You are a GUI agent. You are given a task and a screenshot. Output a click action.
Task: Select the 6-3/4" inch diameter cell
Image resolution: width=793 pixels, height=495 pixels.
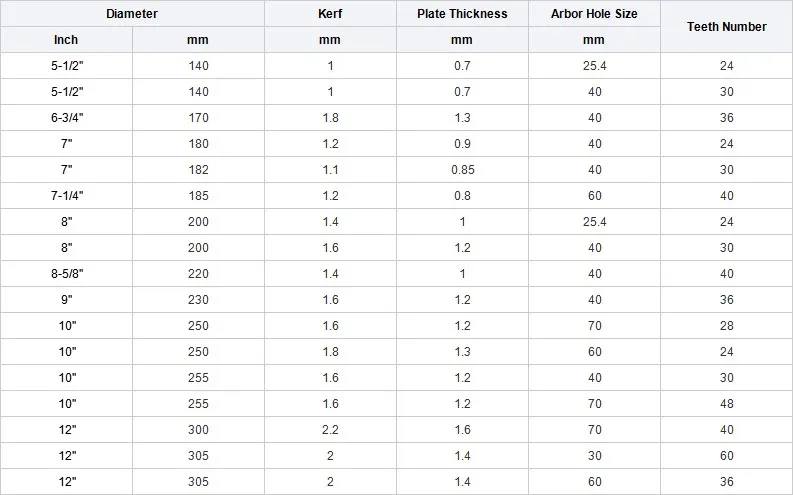point(66,118)
